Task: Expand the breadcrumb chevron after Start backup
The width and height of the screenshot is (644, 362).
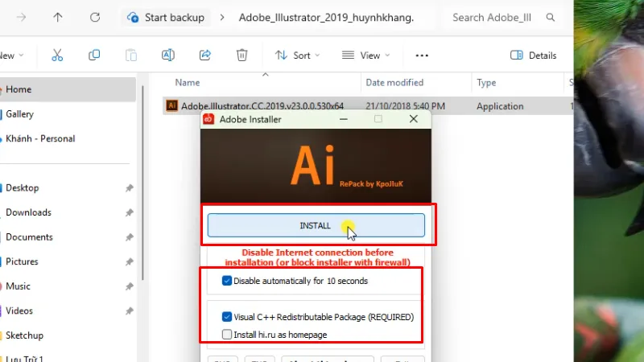Action: point(222,17)
